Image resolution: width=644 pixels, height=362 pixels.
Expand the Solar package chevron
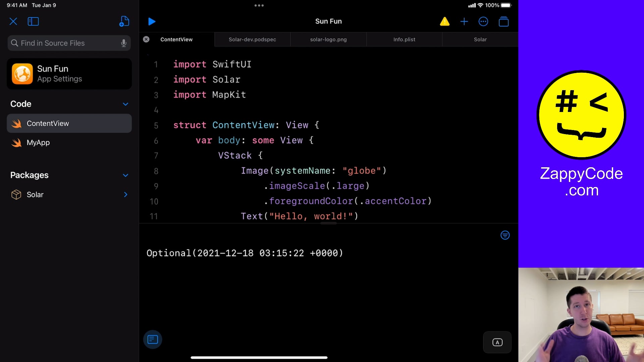pyautogui.click(x=126, y=194)
